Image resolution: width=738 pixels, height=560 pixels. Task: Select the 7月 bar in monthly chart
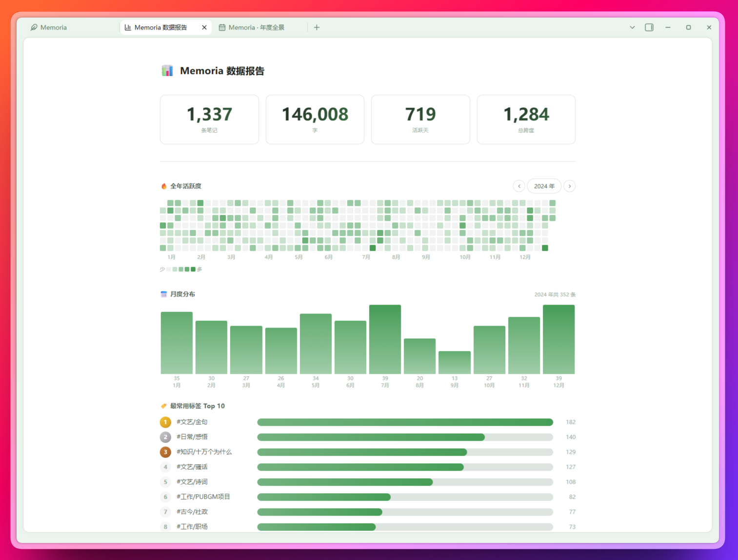[x=385, y=339]
